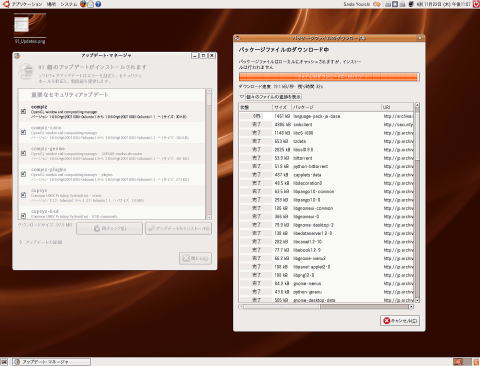This screenshot has height=366, width=480.
Task: Open the アプリケーション menu
Action: click(27, 4)
